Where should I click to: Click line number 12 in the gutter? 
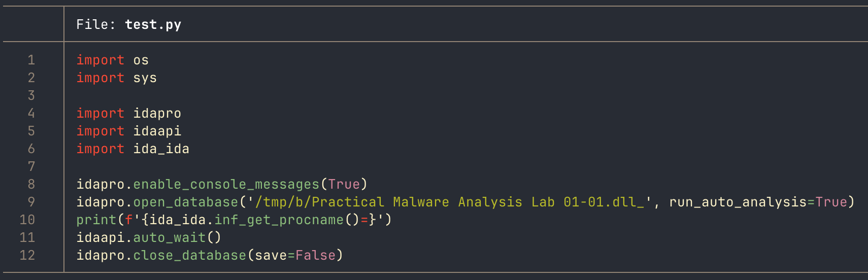pyautogui.click(x=27, y=255)
